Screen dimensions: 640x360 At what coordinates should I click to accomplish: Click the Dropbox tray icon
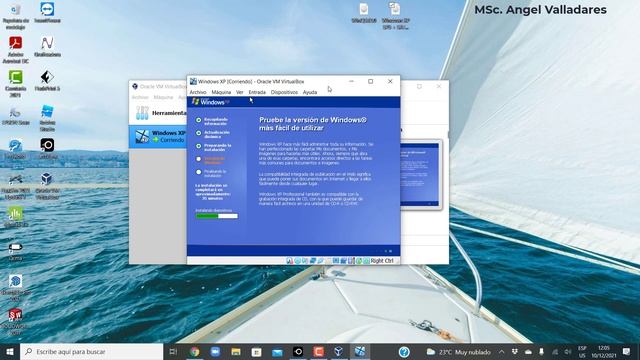click(515, 352)
